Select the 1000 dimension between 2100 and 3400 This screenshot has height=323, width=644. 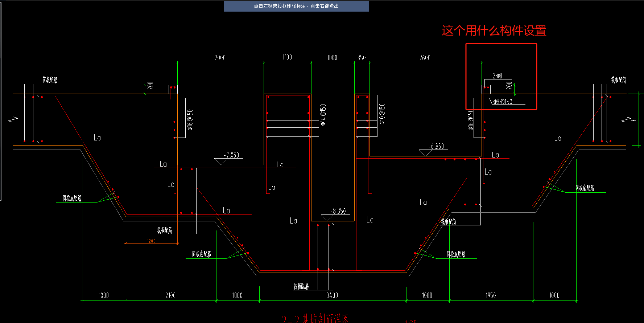coord(238,295)
